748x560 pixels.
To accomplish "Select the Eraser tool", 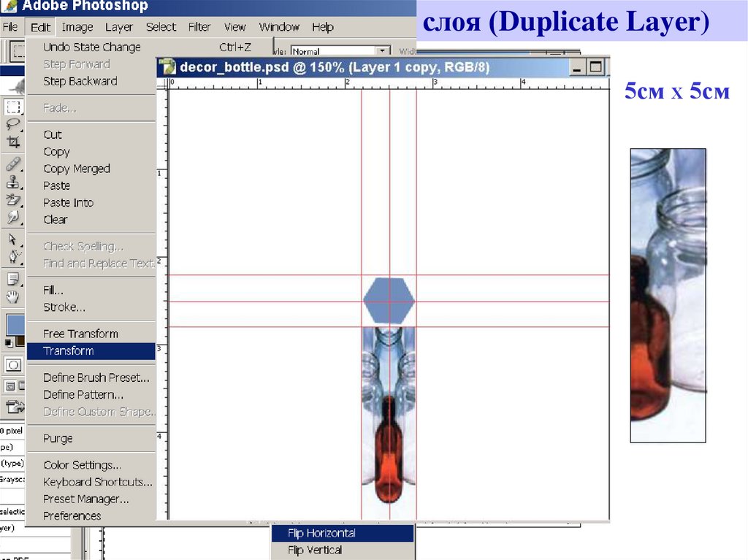I will [x=13, y=200].
